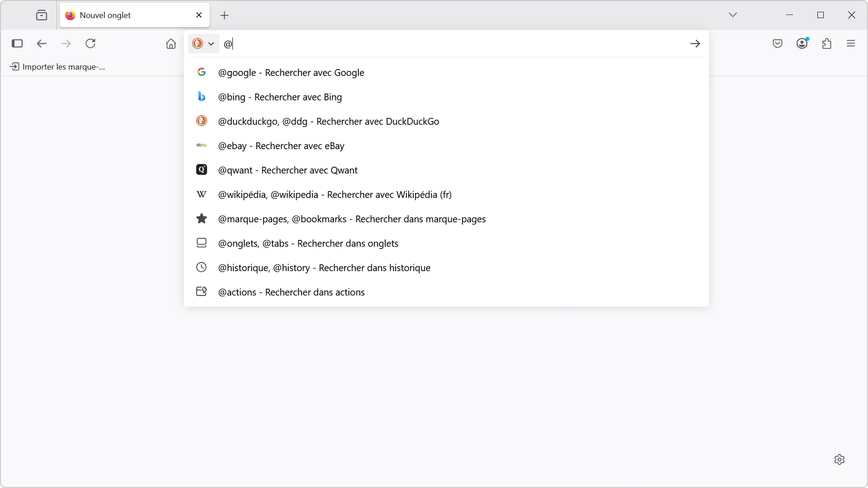
Task: Open the DuckDuckGo search engine selector
Action: pyautogui.click(x=203, y=44)
